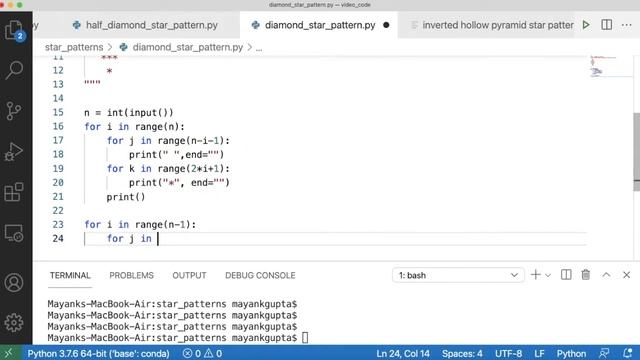Show errors and warnings count
Screen dimensions: 640x360
click(x=202, y=353)
